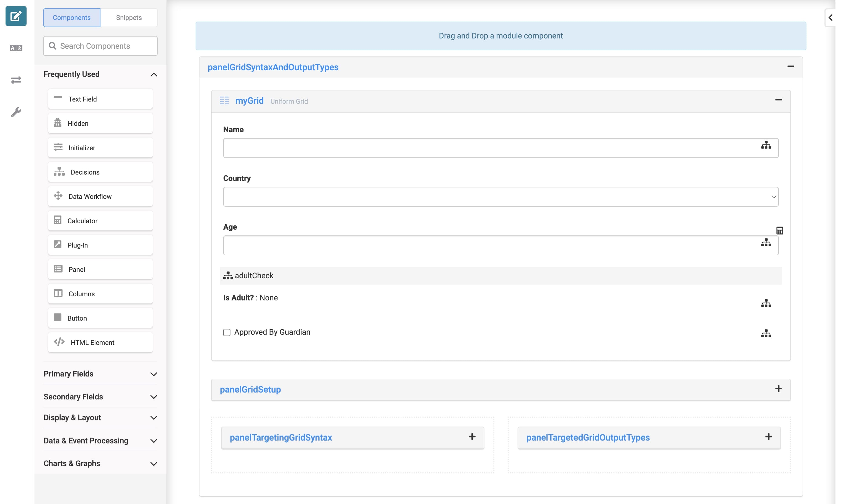The height and width of the screenshot is (504, 851).
Task: Click the myGrid uniform grid icon
Action: 224,100
